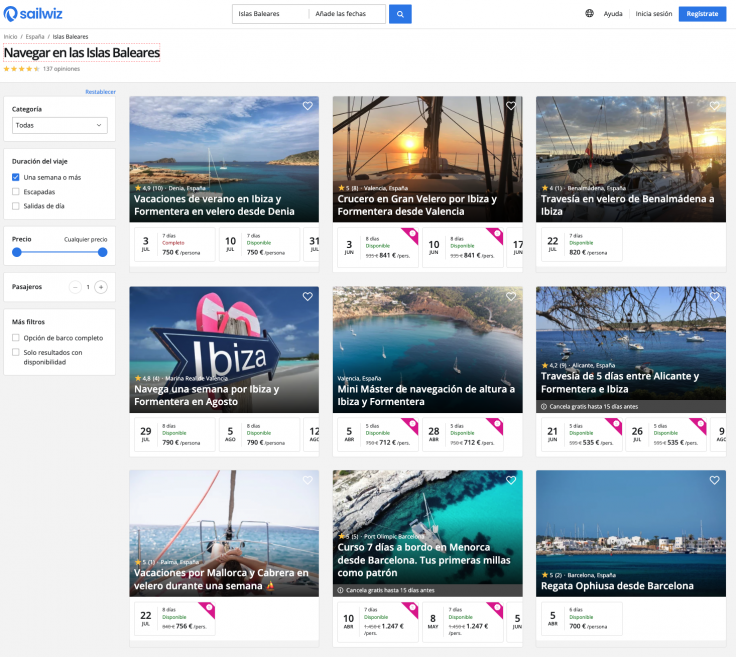Enable the Escapadas checkbox

(16, 191)
